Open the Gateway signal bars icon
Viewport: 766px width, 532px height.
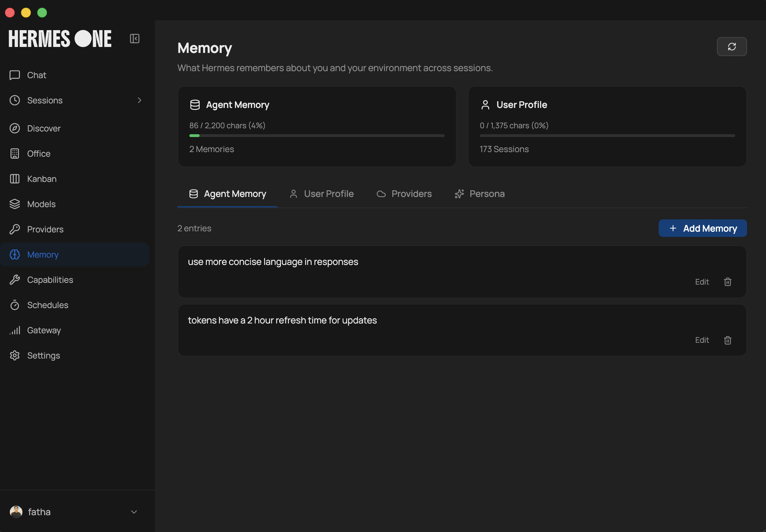[x=15, y=330]
